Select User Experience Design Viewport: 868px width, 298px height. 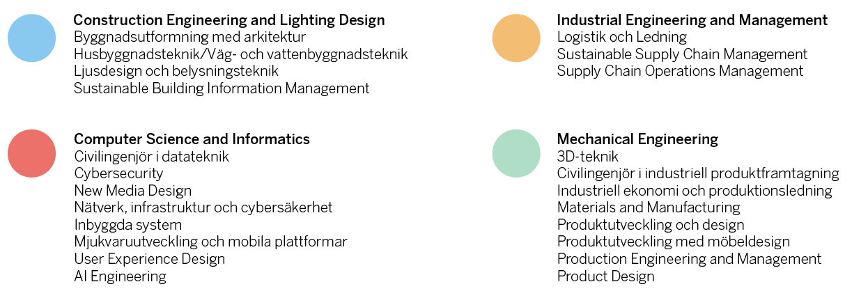pyautogui.click(x=149, y=259)
